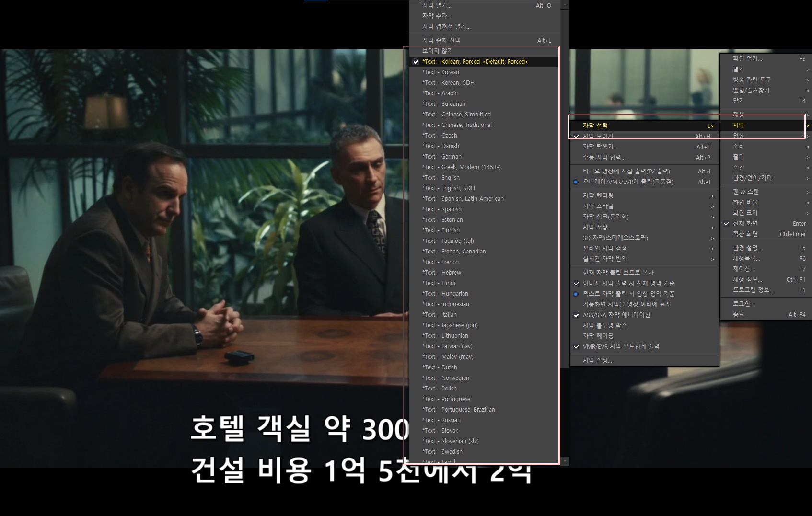Expand '열기' submenu in main menu
The height and width of the screenshot is (516, 812).
[x=766, y=69]
